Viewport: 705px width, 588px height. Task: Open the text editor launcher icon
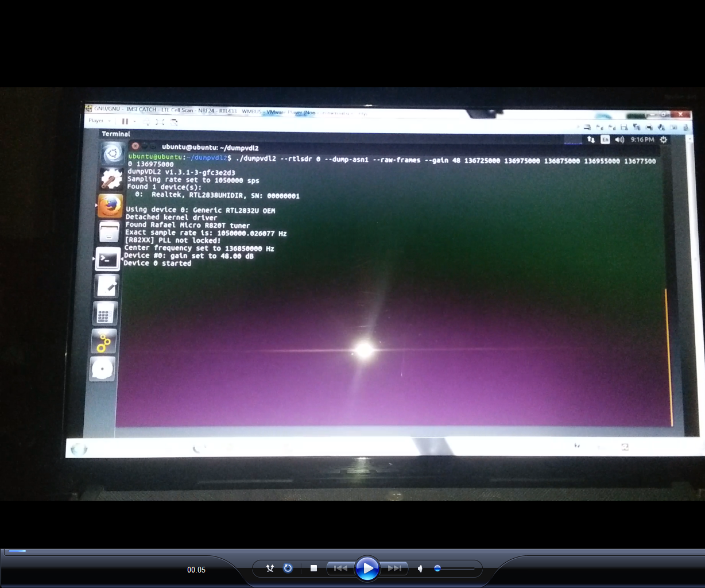tap(106, 286)
